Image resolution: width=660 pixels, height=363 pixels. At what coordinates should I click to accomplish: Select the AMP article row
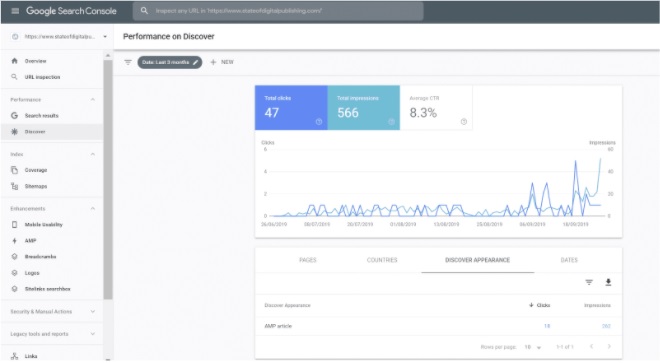[x=439, y=326]
